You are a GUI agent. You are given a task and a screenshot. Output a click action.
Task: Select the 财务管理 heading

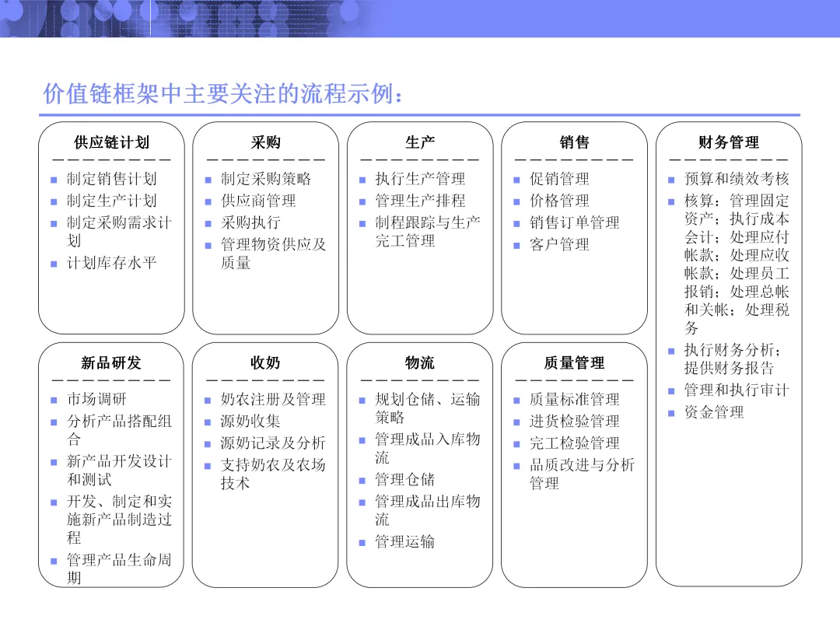point(729,142)
